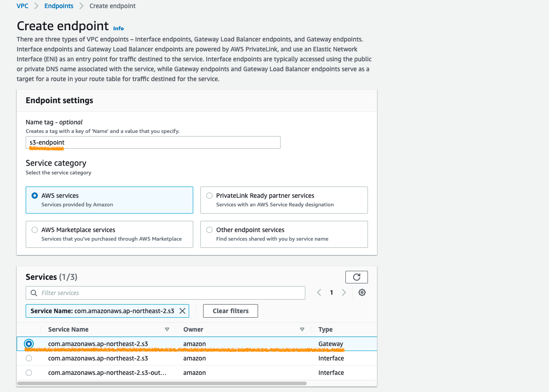Select the s3-outposts Interface service radio
Viewport: 549px width, 392px height.
(x=29, y=373)
